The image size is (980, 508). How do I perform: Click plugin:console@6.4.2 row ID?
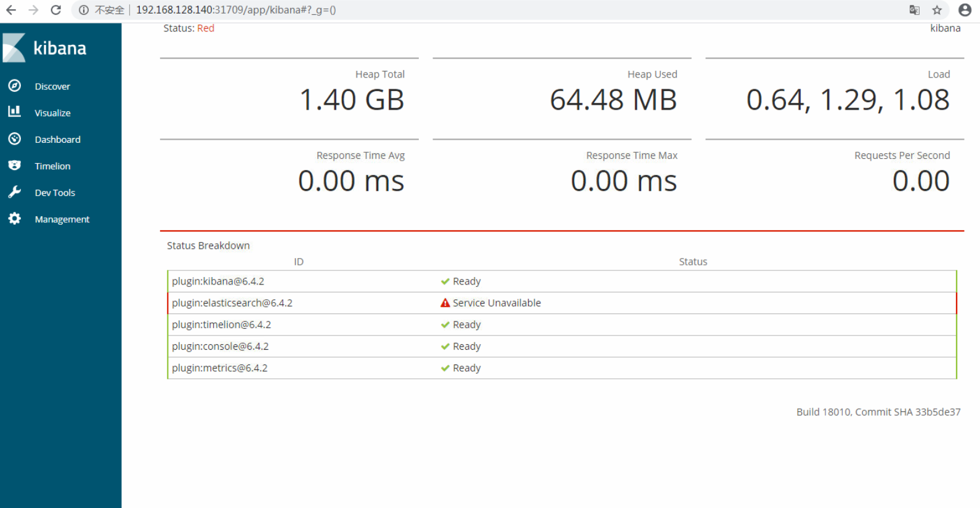pyautogui.click(x=220, y=346)
